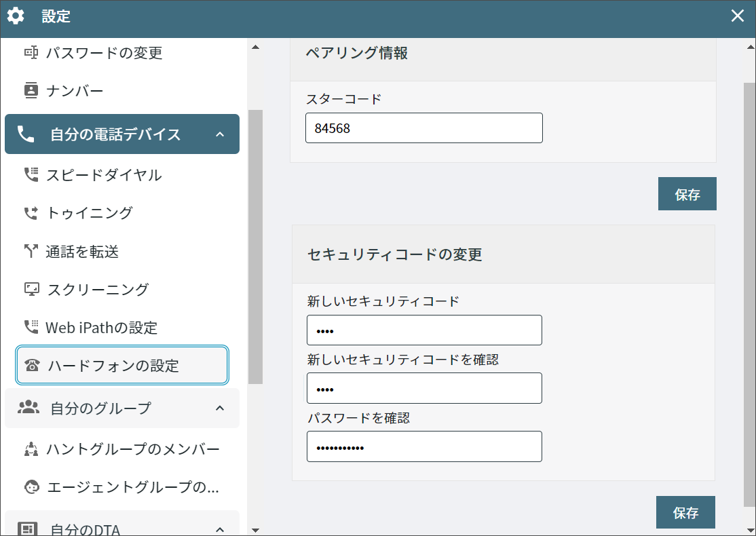Click the 通話を転送 split arrow icon
This screenshot has height=536, width=756.
(x=31, y=250)
